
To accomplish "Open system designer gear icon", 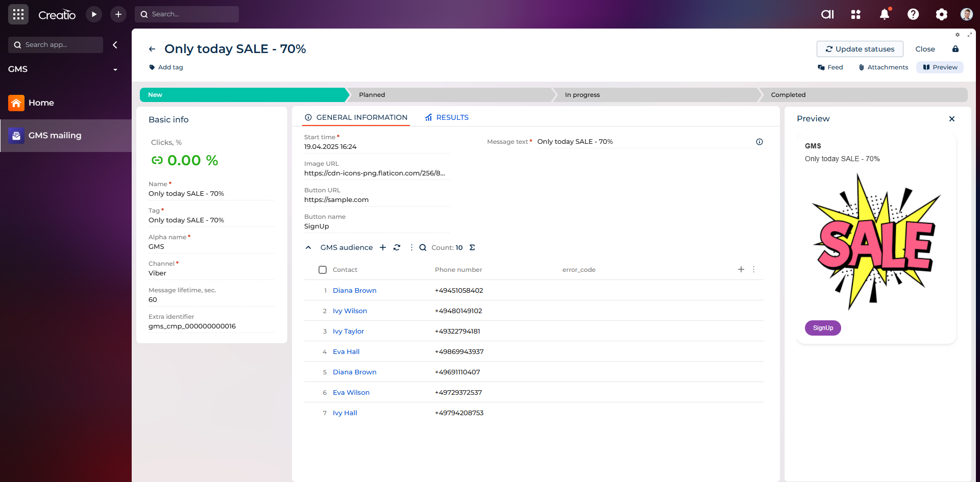I will pyautogui.click(x=941, y=14).
